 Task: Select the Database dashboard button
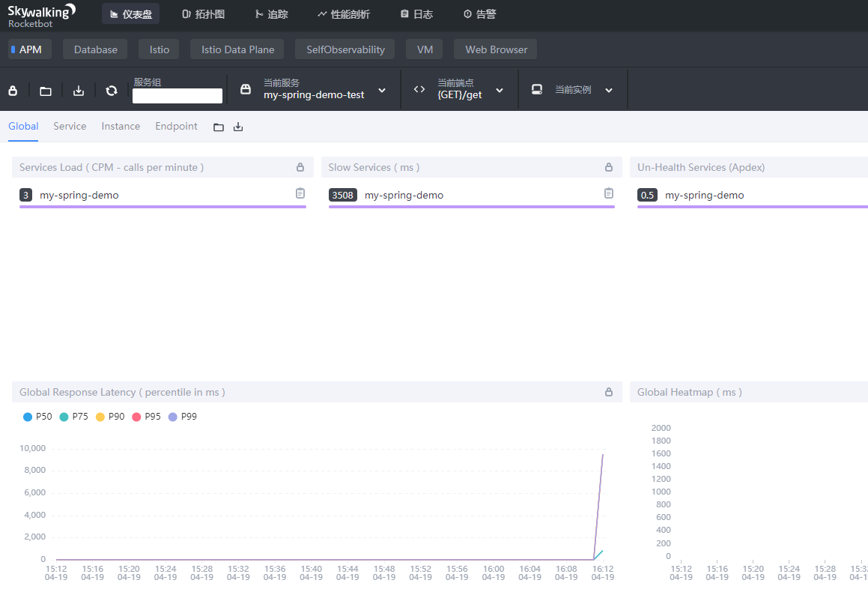click(x=95, y=49)
